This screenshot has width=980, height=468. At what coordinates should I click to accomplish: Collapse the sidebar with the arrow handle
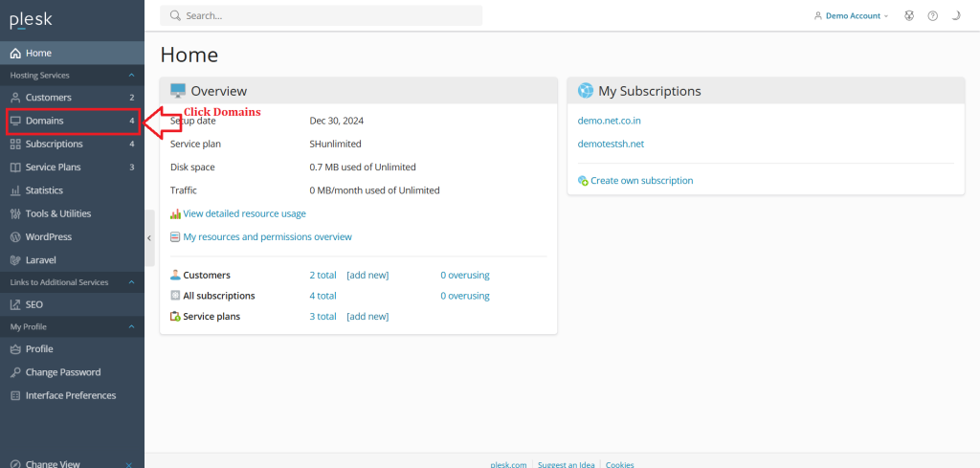pos(148,238)
